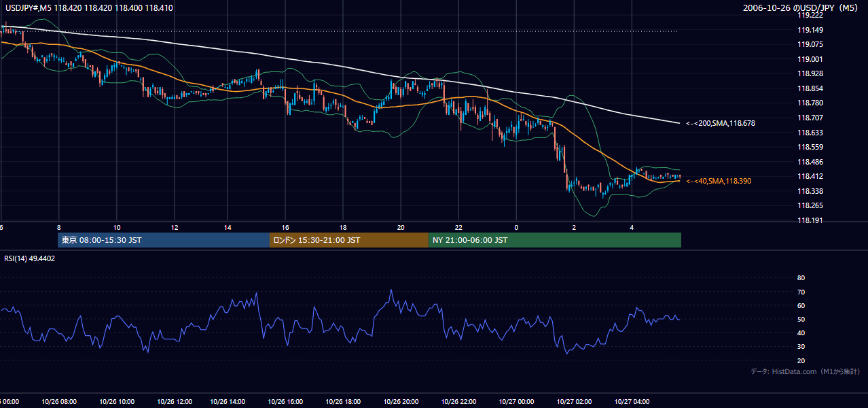Screen dimensions: 868x408
Task: Click hour marker 10 under price chart
Action: click(x=117, y=227)
